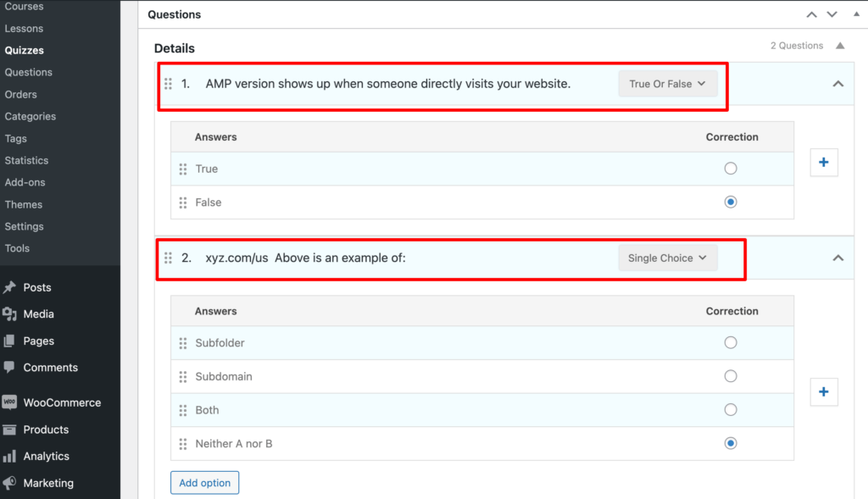
Task: Mark Subdomain as correct answer
Action: coord(731,376)
